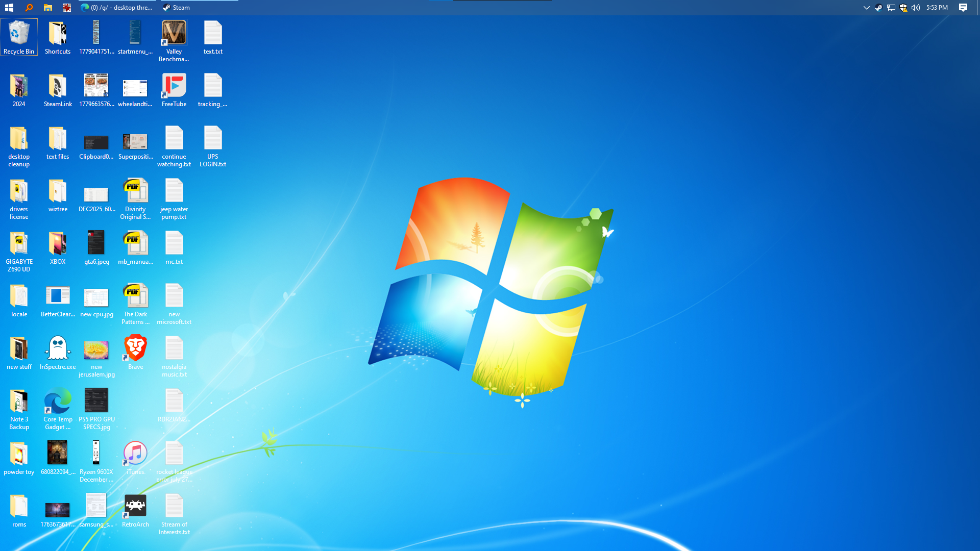The image size is (980, 551).
Task: Select the GIGABYTE Z690 UD folder
Action: pos(19,252)
